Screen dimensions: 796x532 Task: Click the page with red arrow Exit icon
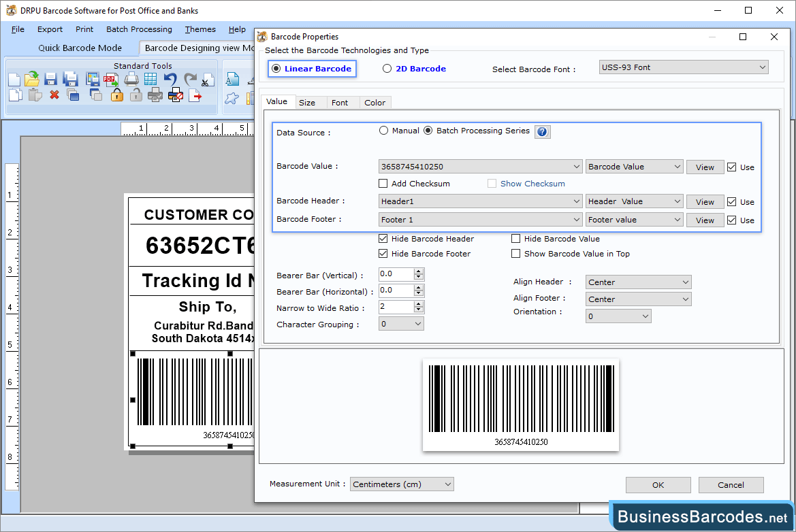click(x=195, y=95)
